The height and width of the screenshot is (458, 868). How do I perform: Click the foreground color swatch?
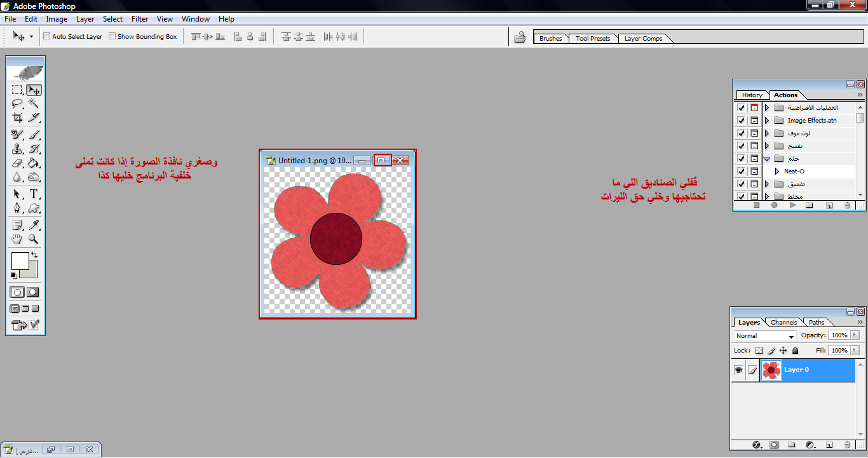point(20,260)
